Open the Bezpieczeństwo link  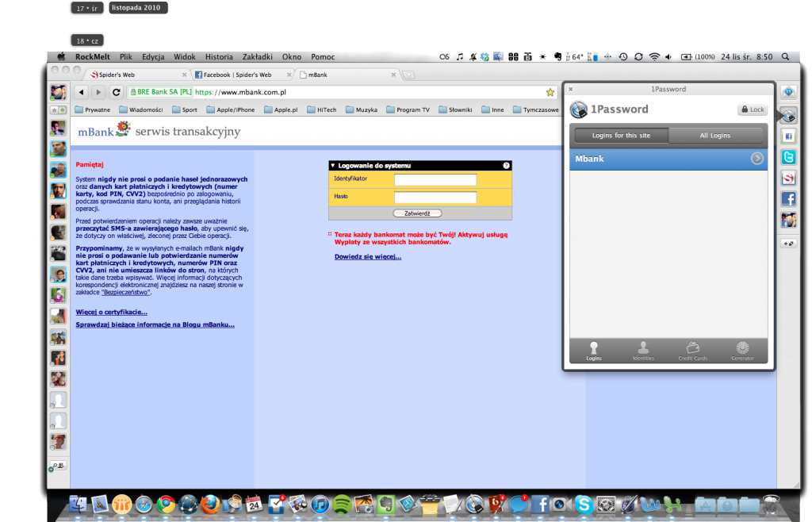(126, 292)
